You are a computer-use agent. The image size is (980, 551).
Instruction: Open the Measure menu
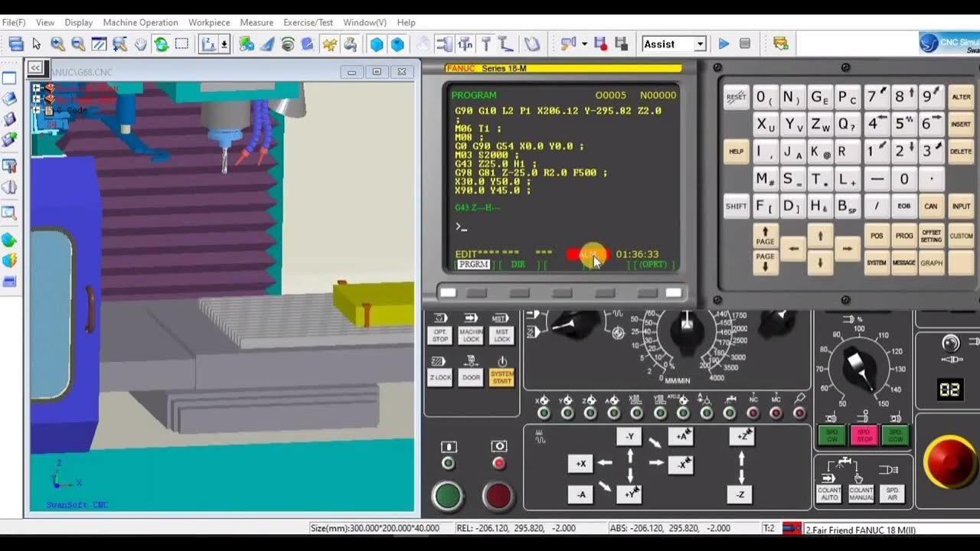(x=256, y=22)
